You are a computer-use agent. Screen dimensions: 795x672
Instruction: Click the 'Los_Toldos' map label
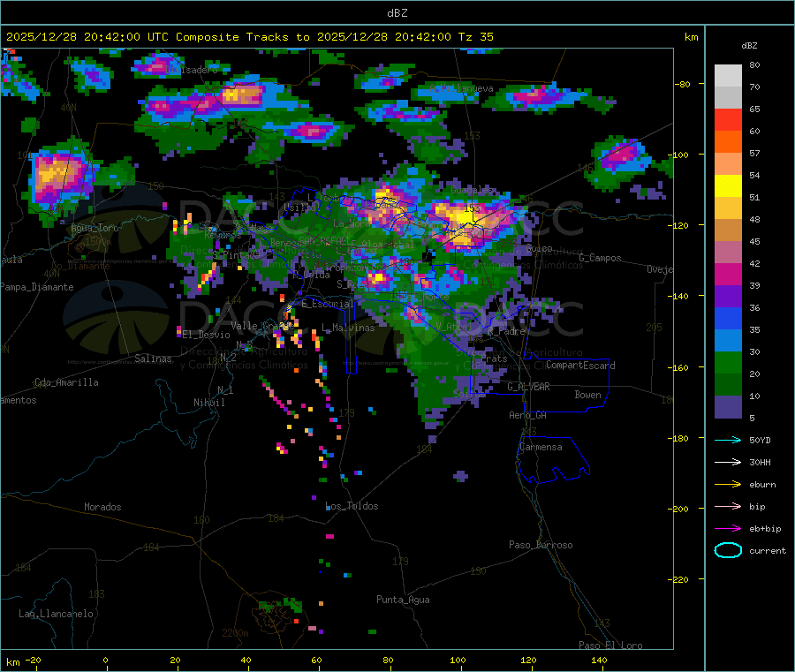point(352,506)
